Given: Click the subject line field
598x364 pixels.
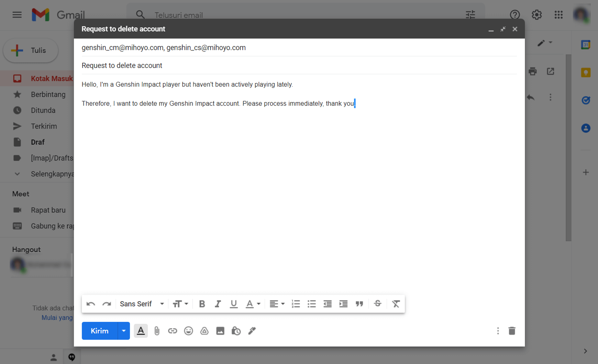Looking at the screenshot, I should click(x=299, y=65).
